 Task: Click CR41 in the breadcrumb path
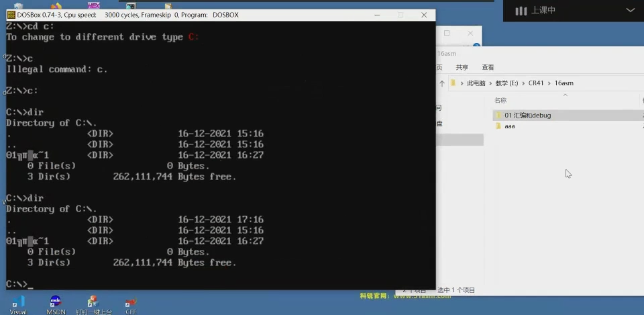536,83
